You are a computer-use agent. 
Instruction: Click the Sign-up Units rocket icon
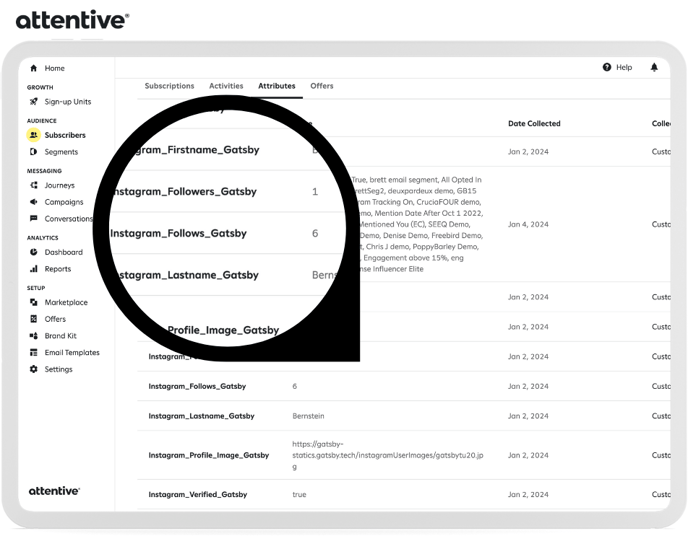pos(33,101)
